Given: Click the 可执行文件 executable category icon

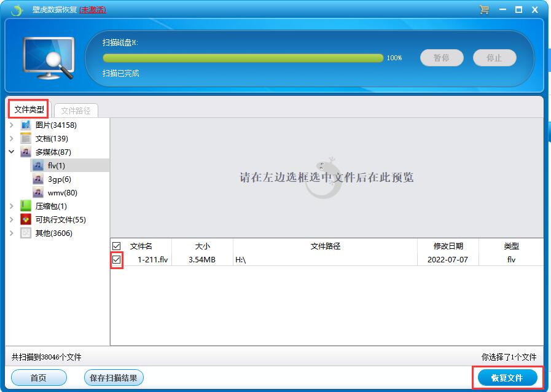Looking at the screenshot, I should pyautogui.click(x=25, y=219).
